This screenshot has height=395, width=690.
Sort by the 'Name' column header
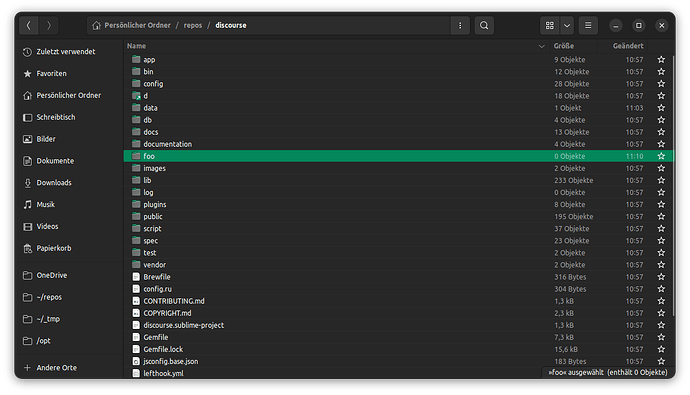(136, 46)
